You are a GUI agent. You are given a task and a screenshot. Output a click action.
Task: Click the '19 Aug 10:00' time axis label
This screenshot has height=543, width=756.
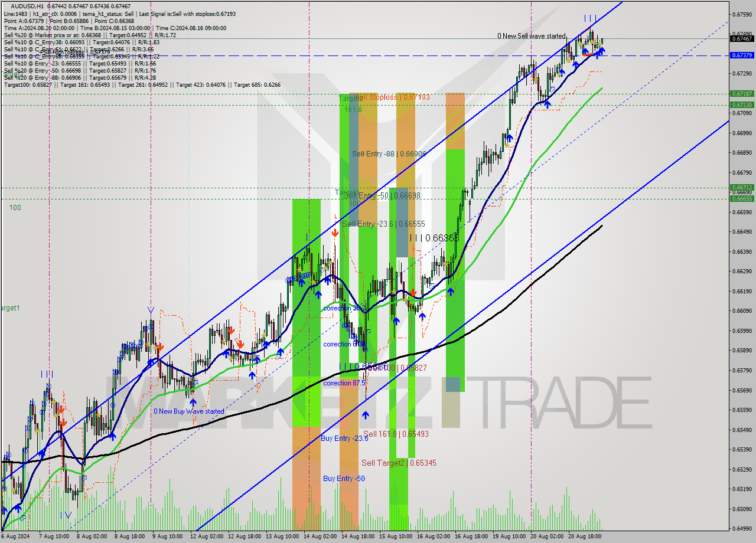(509, 537)
